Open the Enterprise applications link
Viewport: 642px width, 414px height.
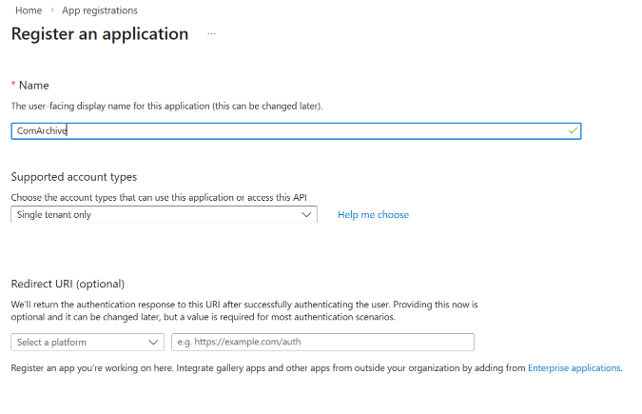[x=574, y=368]
